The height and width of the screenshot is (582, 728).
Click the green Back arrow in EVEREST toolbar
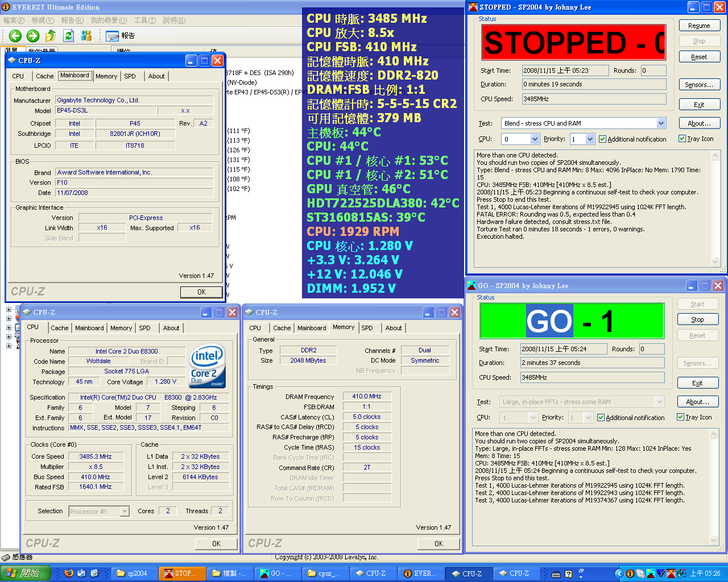click(x=15, y=36)
